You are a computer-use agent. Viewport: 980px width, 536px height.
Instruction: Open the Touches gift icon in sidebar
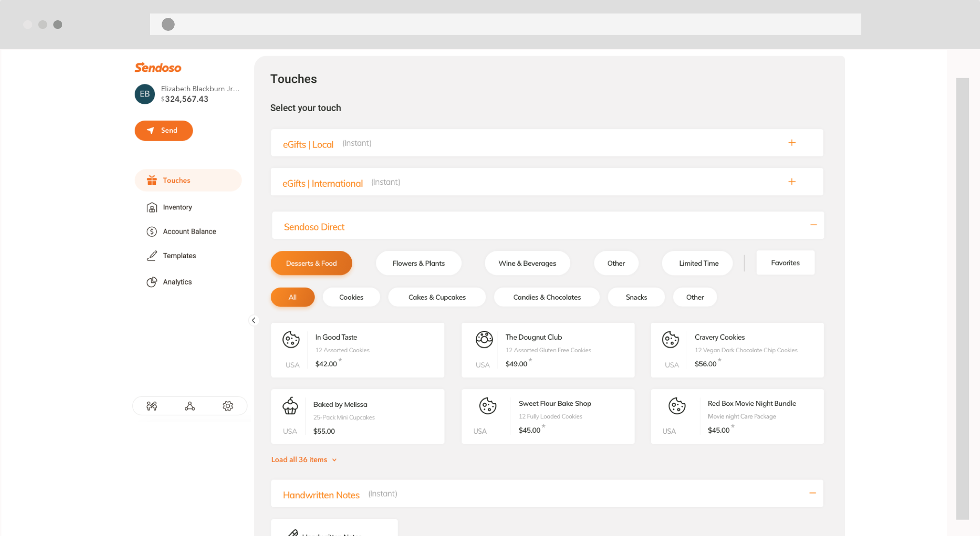152,180
